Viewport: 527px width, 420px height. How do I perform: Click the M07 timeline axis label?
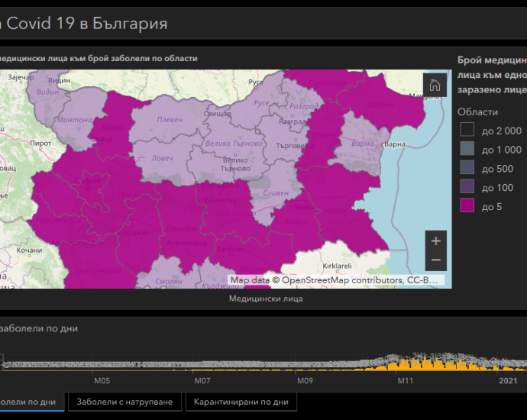point(202,380)
